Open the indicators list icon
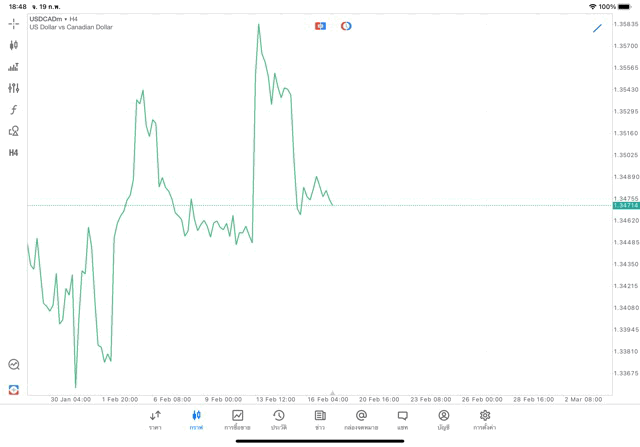640x447 pixels. (x=14, y=67)
